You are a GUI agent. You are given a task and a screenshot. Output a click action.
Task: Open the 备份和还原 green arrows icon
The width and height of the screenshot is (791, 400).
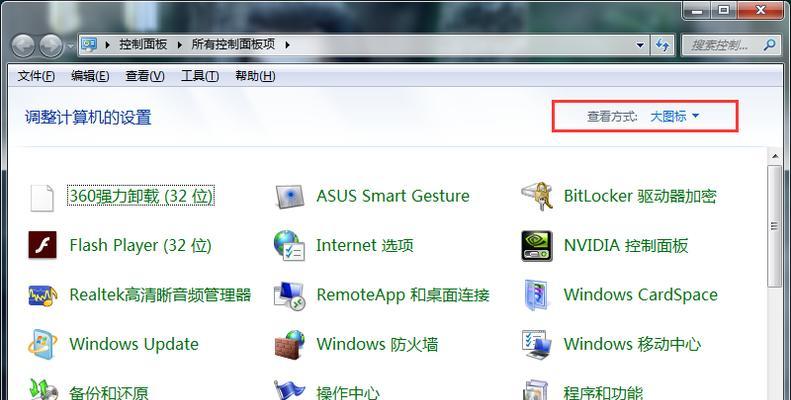click(43, 390)
